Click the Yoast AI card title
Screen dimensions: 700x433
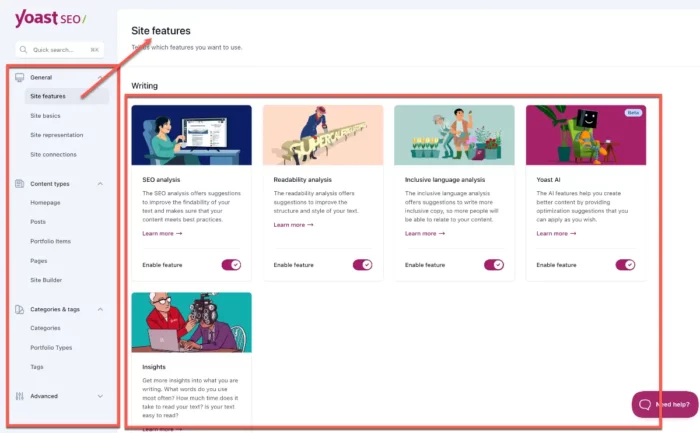pyautogui.click(x=548, y=179)
